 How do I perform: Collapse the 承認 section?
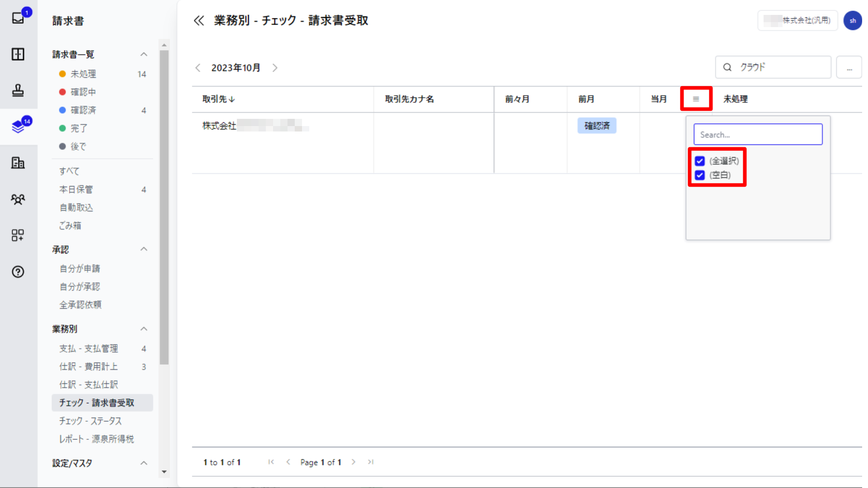coord(144,249)
